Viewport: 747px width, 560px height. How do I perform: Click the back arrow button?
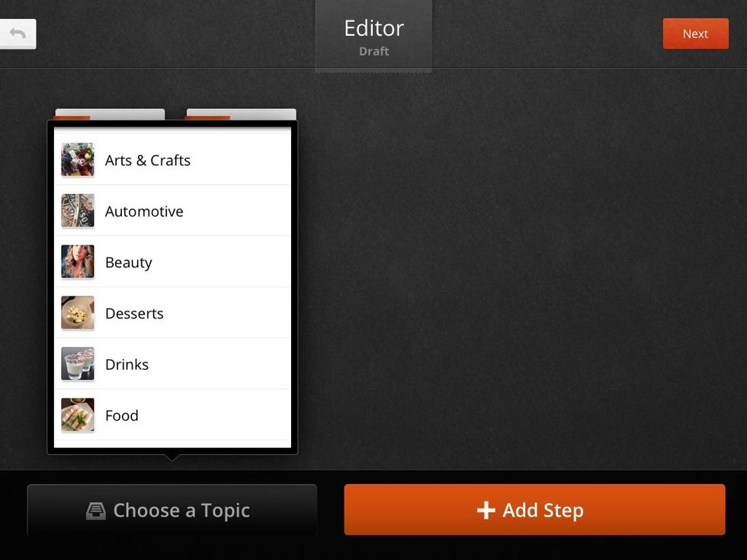tap(18, 34)
